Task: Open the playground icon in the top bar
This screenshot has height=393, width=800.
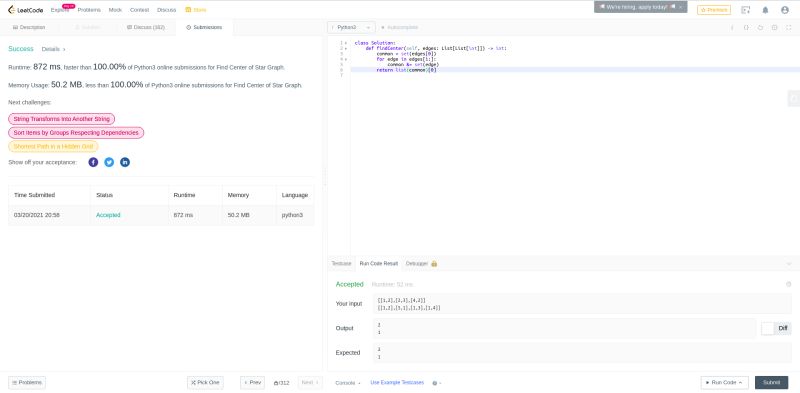Action: coord(745,10)
